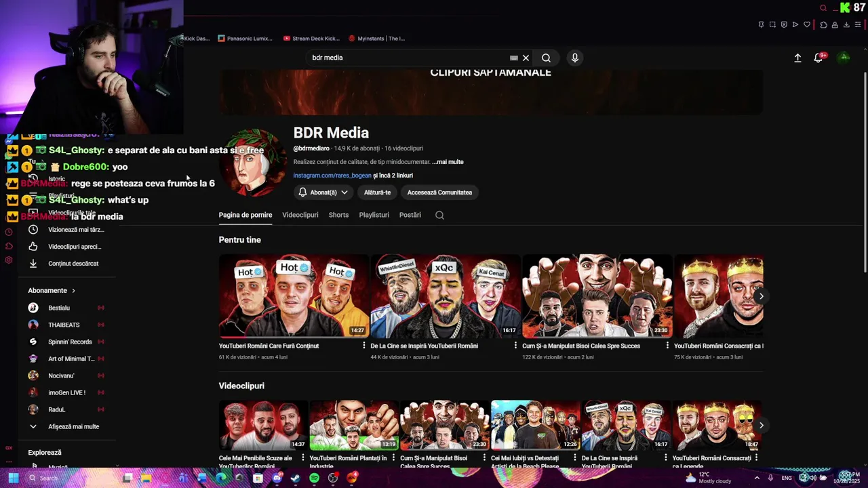The image size is (868, 488).
Task: Open the ad blocker shield icon
Action: pos(784,24)
